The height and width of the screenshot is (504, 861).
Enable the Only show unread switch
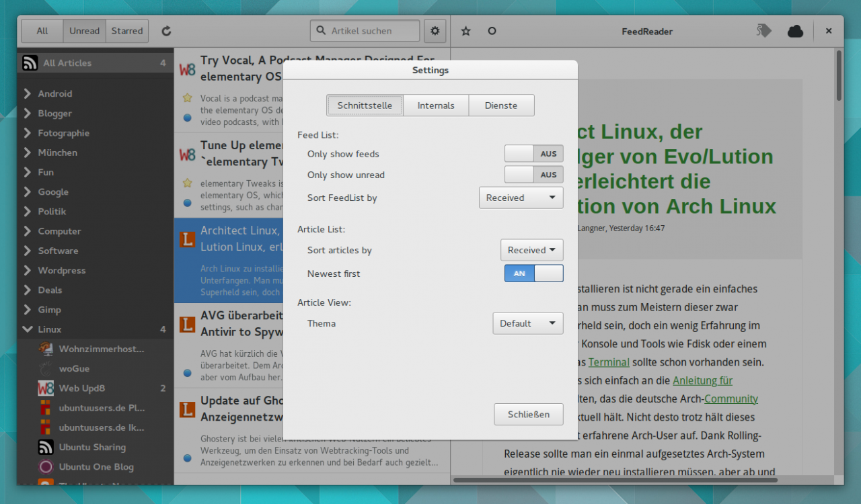pyautogui.click(x=533, y=175)
